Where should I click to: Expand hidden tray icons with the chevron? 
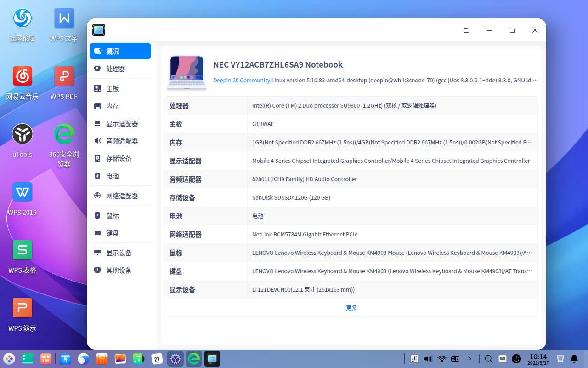point(469,359)
